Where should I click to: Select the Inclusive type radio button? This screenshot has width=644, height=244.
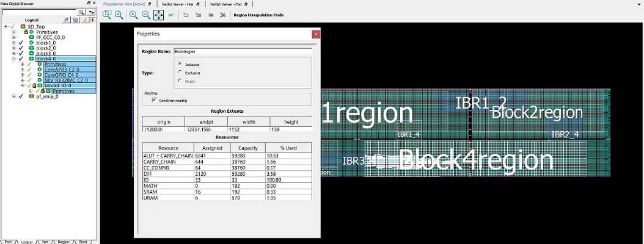point(180,63)
